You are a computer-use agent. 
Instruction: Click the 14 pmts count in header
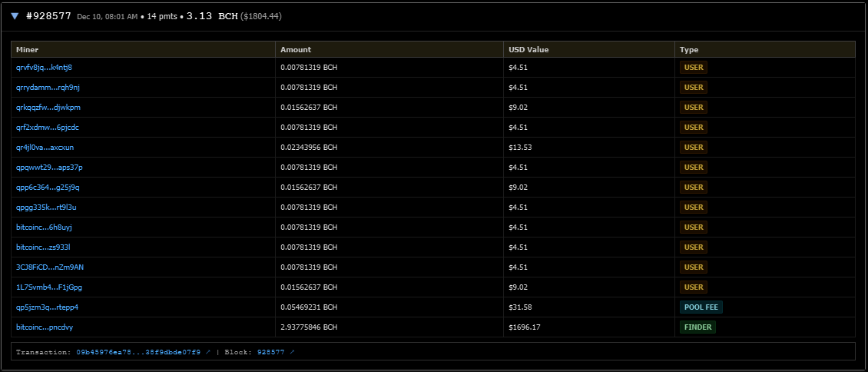161,17
